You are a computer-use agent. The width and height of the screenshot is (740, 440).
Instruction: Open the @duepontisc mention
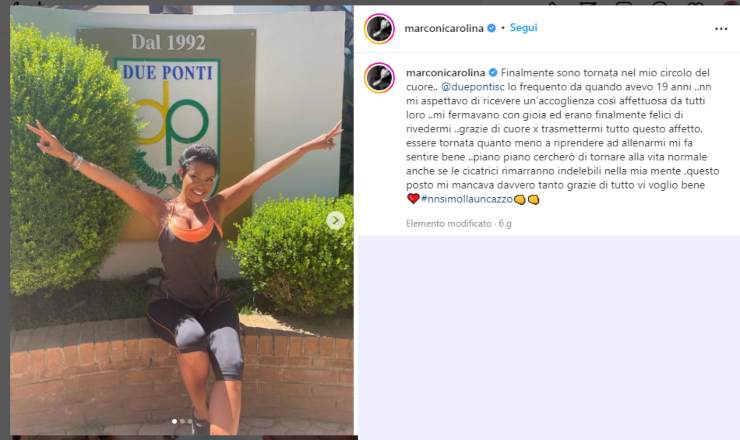(x=472, y=87)
